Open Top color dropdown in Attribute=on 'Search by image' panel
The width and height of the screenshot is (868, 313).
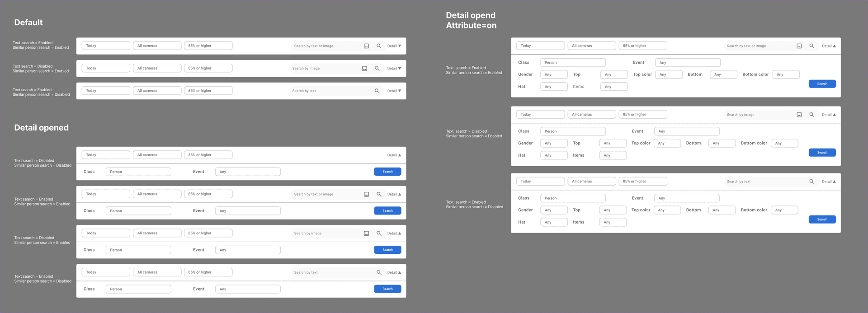(667, 143)
